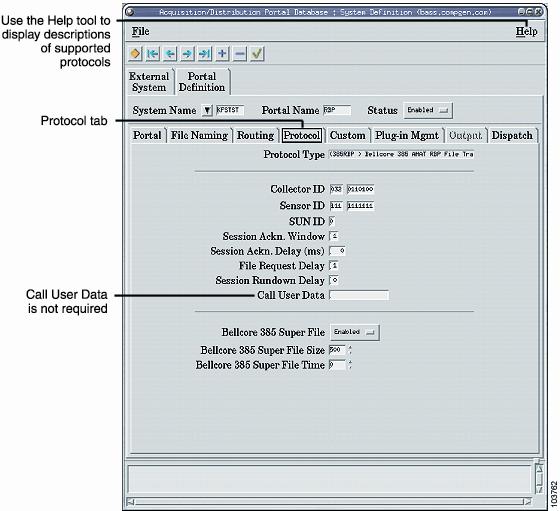Open the Help menu

(x=526, y=31)
